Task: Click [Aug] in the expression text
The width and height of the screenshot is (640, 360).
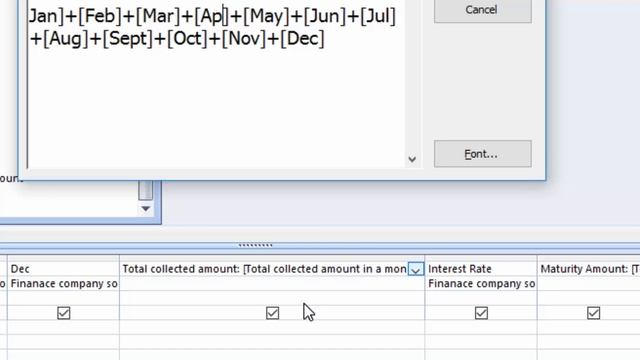Action: [66, 39]
